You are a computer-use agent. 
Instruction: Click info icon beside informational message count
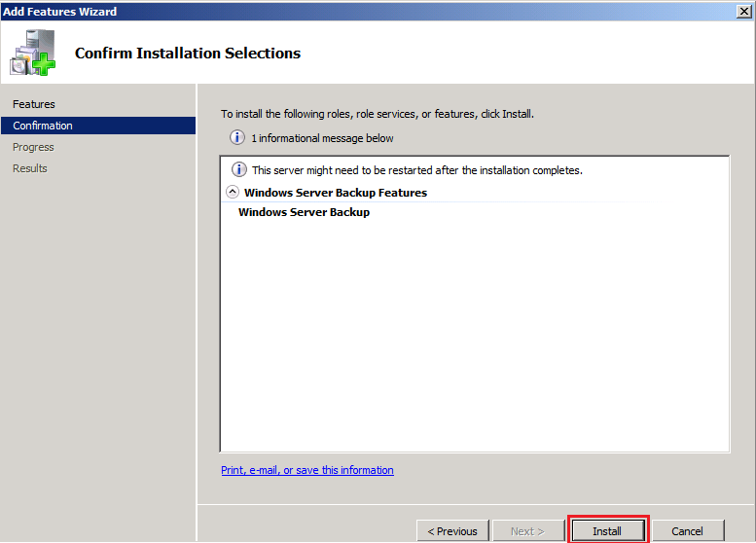(237, 138)
